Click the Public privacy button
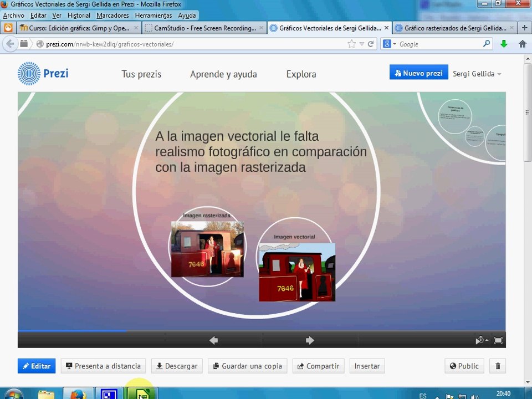Screen dimensions: 532x399 click(x=464, y=366)
